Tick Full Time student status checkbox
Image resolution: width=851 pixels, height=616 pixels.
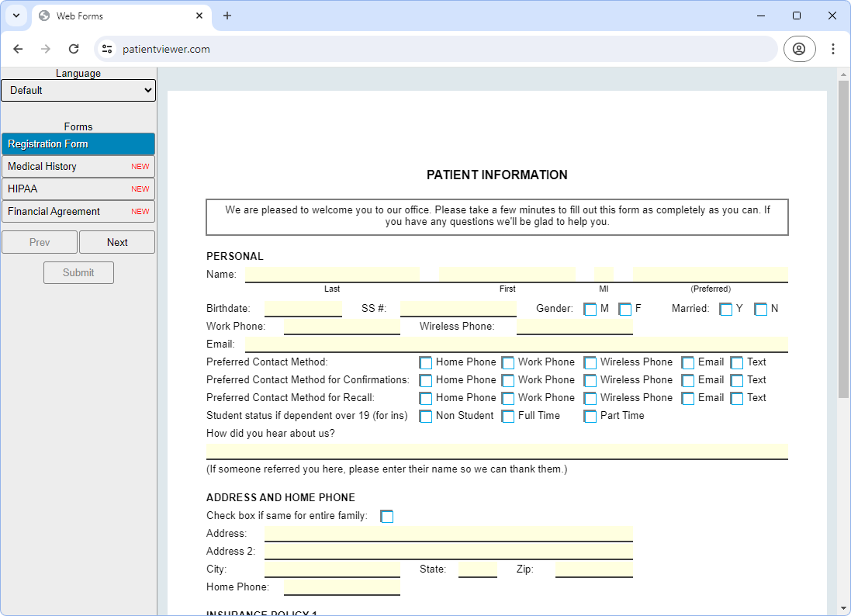click(508, 417)
